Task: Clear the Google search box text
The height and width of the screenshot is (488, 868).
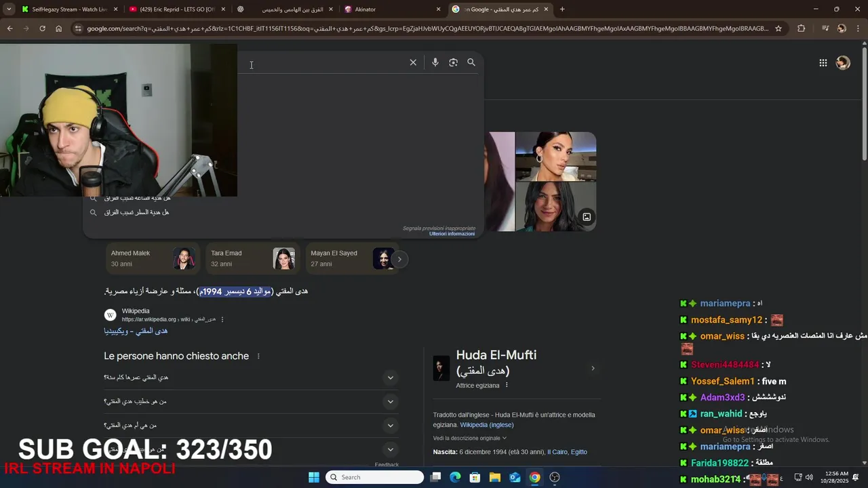Action: tap(413, 62)
